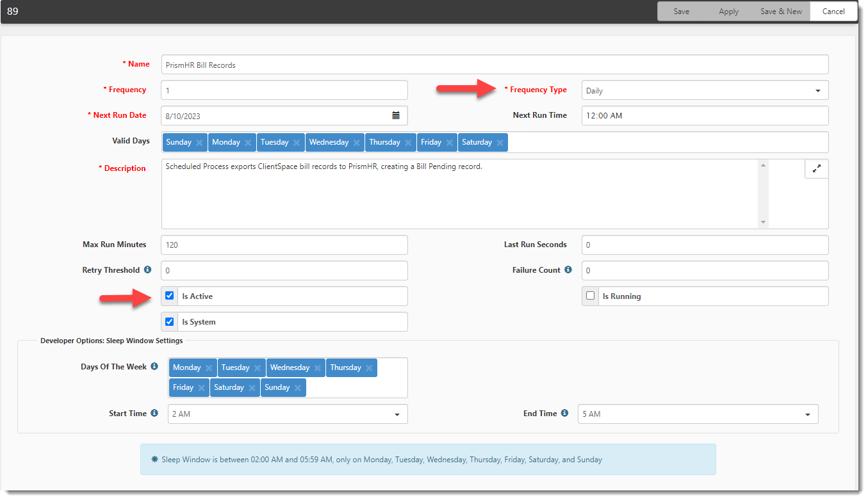Click into the Max Run Minutes field
The height and width of the screenshot is (500, 868).
pos(284,245)
